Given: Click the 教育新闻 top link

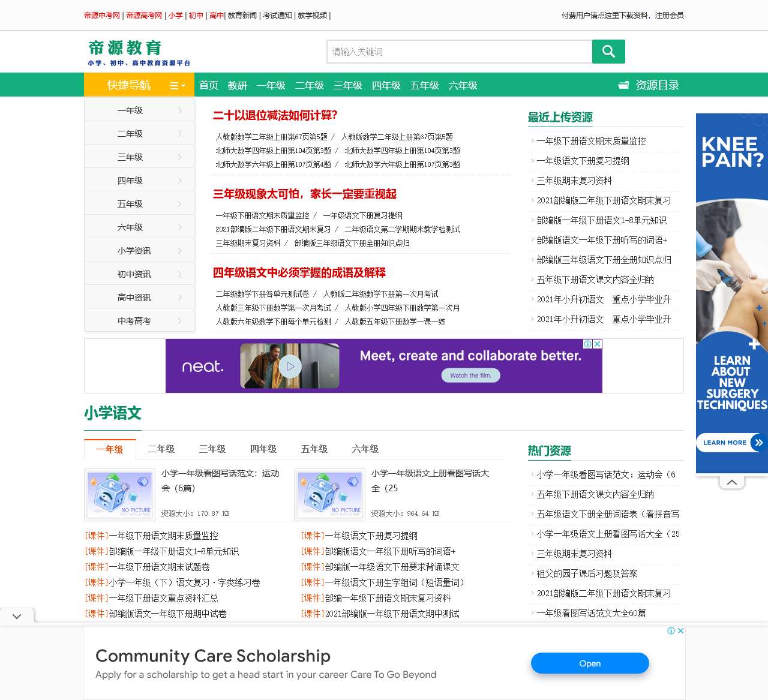Looking at the screenshot, I should pyautogui.click(x=242, y=16).
